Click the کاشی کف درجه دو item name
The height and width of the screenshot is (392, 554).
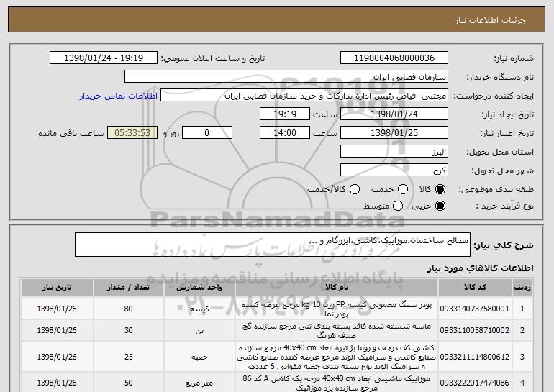[x=337, y=357]
